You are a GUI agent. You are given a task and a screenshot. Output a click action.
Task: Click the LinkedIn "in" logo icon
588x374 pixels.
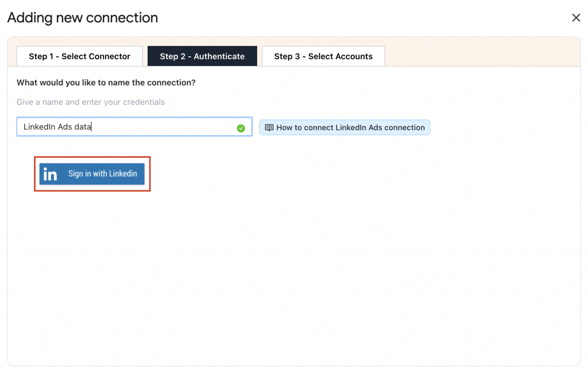click(50, 174)
